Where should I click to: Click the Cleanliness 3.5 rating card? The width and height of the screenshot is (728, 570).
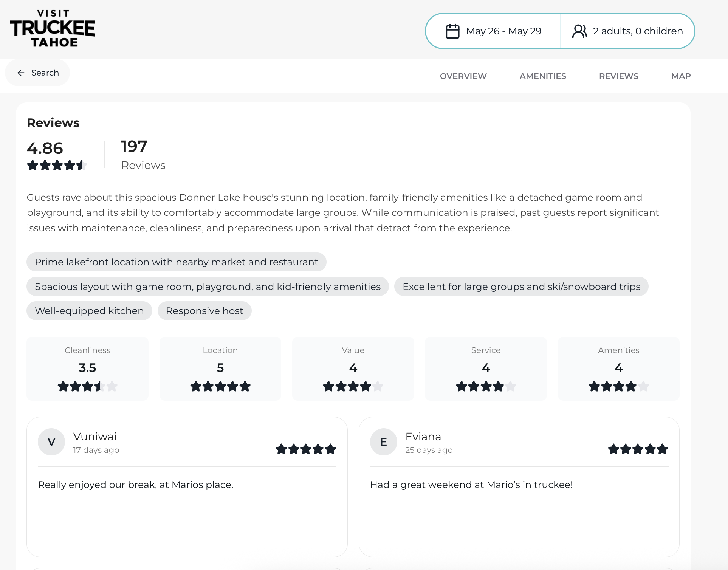point(87,369)
